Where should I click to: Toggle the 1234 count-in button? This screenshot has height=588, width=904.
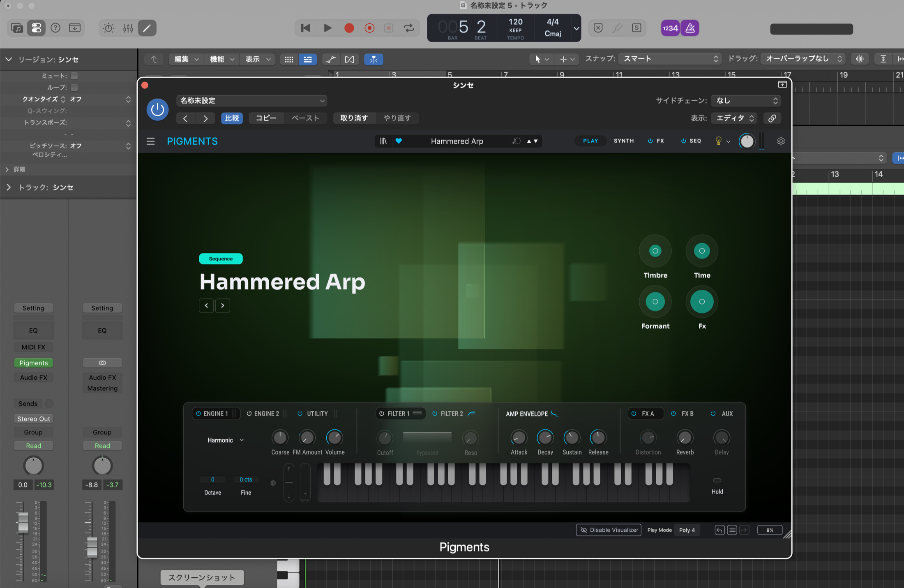[x=670, y=28]
